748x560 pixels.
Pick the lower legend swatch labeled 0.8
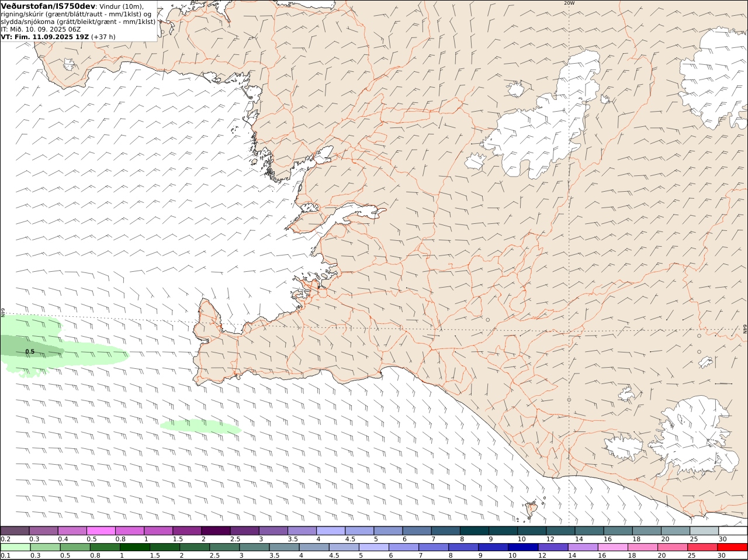coord(105,547)
